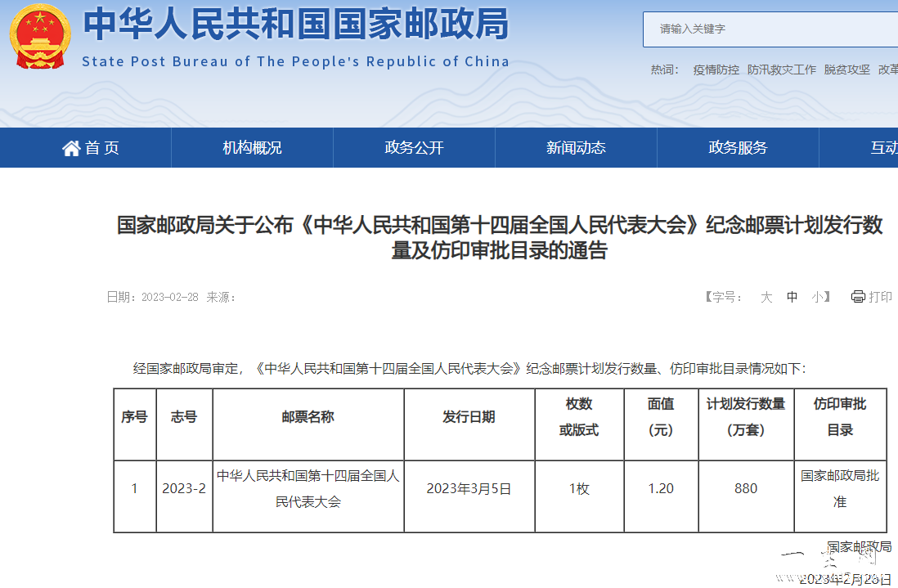Screen dimensions: 898x588
Task: Click the 热词 label
Action: [x=665, y=70]
